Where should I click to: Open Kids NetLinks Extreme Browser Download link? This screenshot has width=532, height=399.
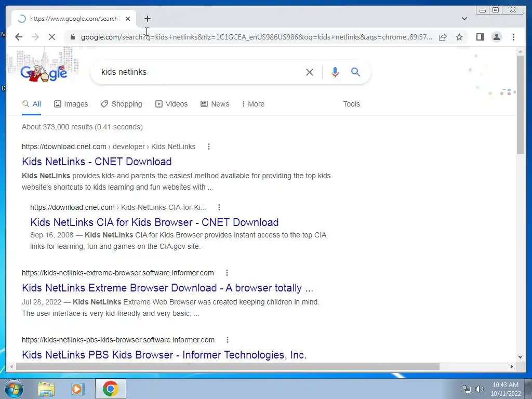[168, 288]
